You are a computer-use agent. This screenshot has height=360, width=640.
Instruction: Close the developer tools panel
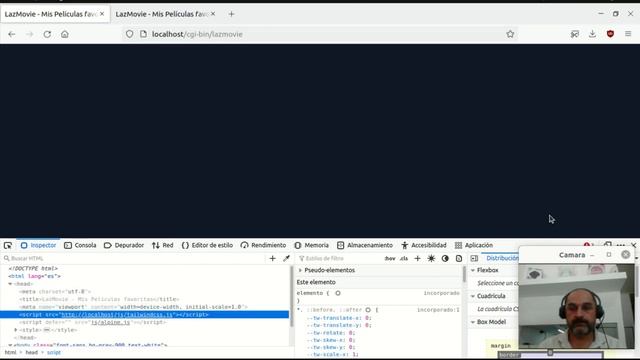point(633,245)
